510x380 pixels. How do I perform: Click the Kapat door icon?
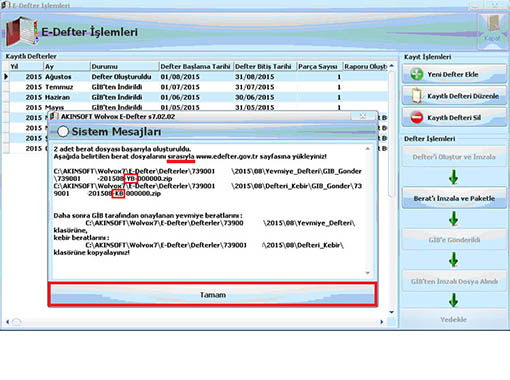tap(492, 28)
